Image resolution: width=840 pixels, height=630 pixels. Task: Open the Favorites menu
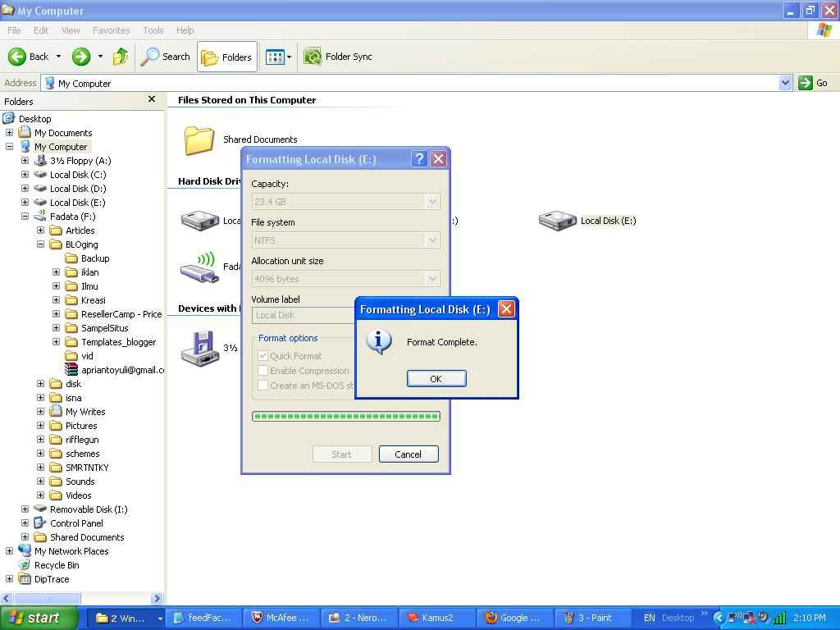111,30
